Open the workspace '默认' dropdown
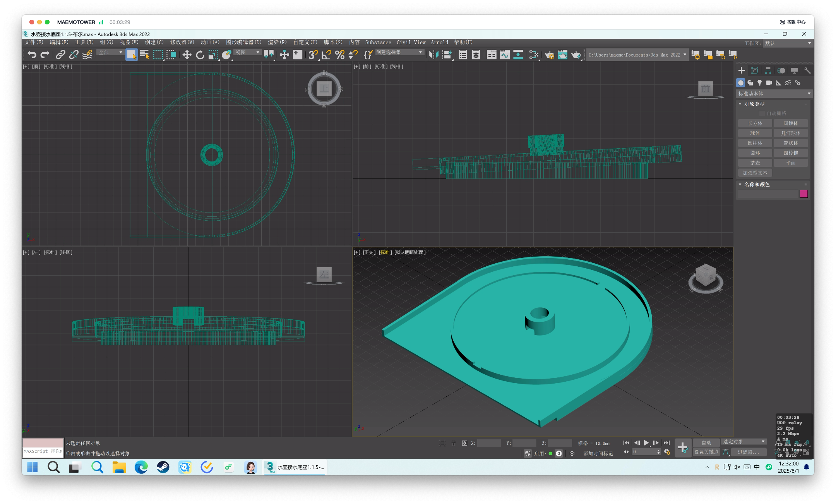Viewport: 836px width, 504px height. tap(788, 43)
